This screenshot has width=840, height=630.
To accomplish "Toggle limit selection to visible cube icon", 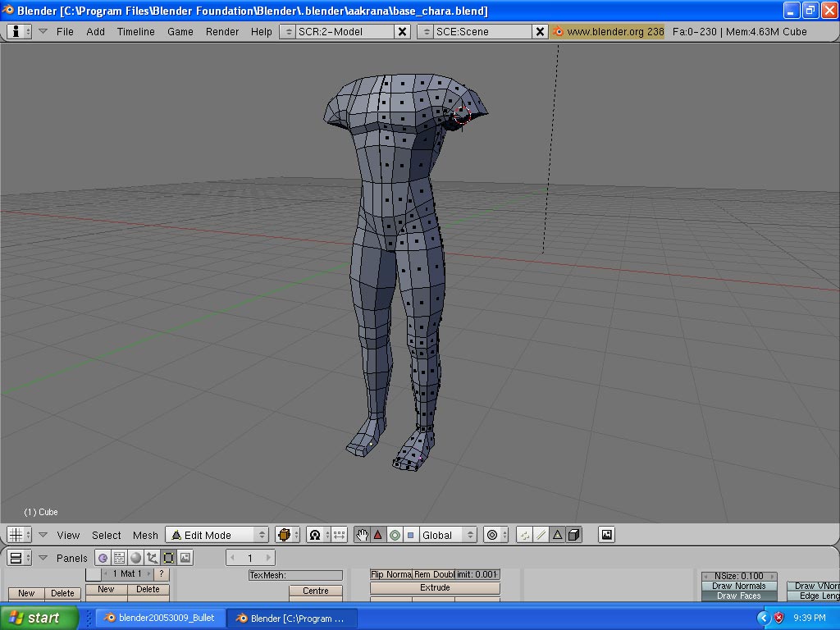I will [573, 535].
